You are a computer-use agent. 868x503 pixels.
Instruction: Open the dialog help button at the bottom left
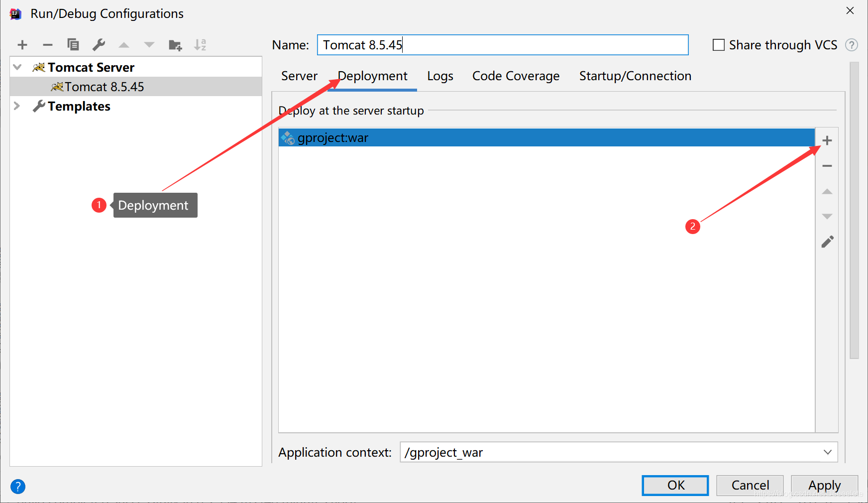tap(18, 487)
